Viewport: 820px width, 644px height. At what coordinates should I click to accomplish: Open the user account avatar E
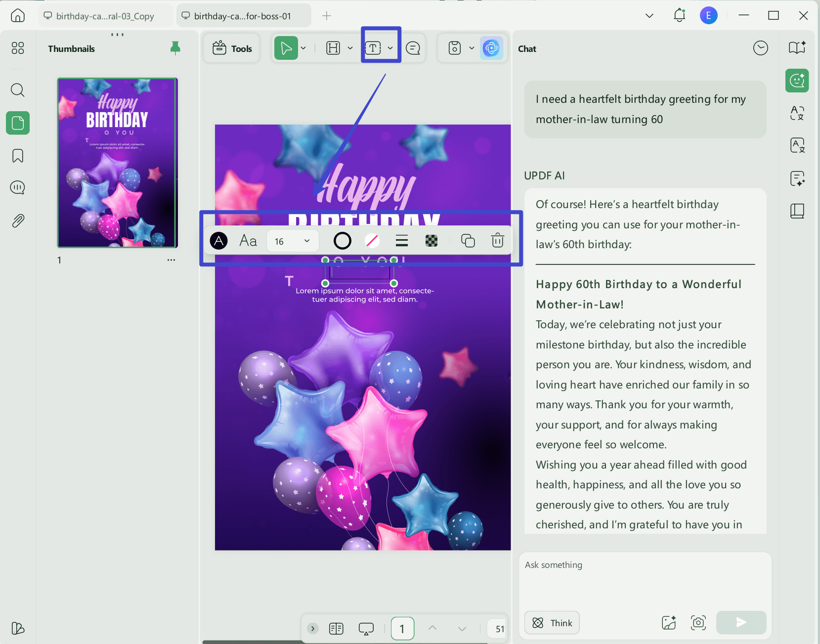point(709,16)
